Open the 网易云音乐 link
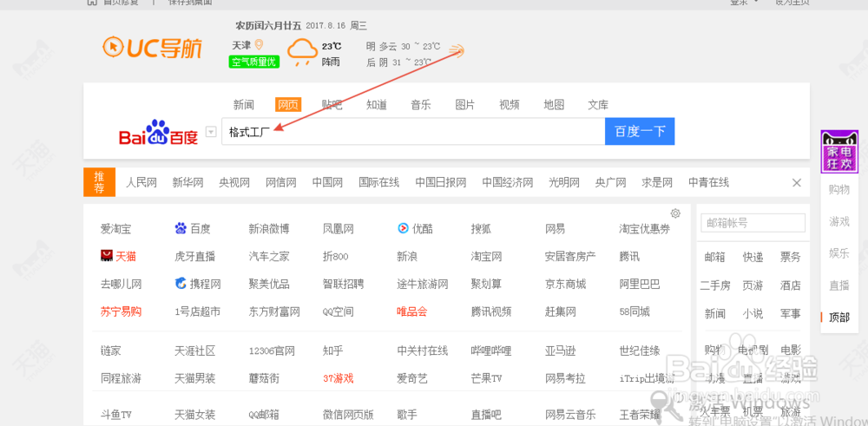 570,415
